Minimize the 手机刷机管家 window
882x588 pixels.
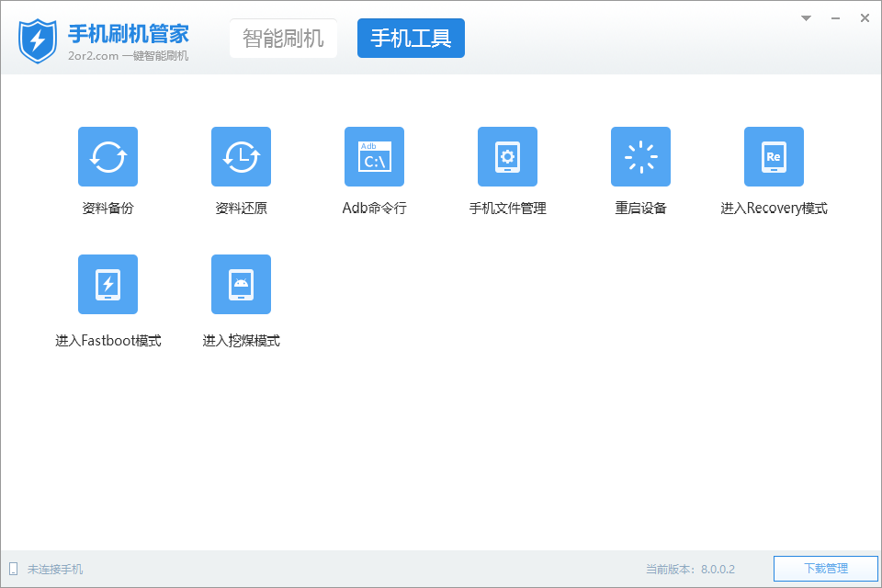[x=835, y=18]
